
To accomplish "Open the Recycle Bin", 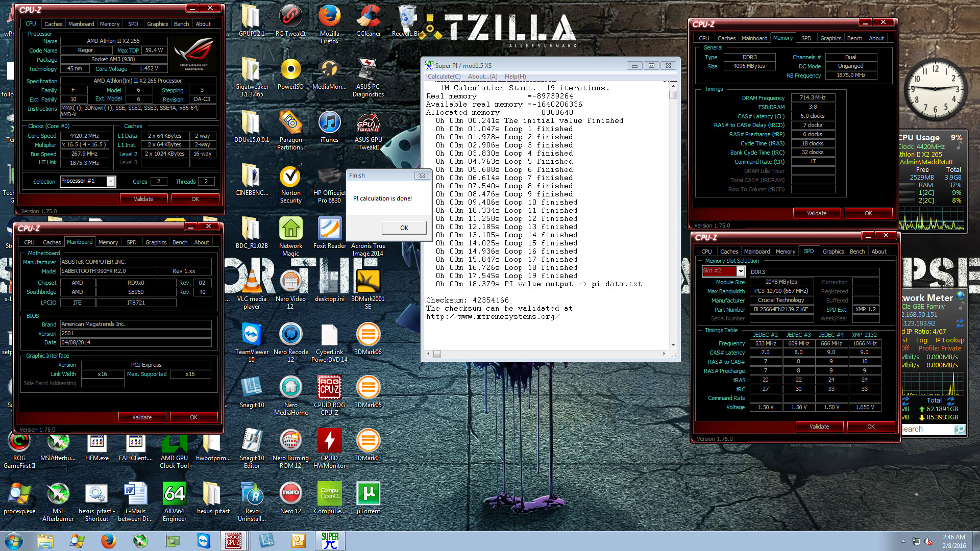I will [407, 20].
